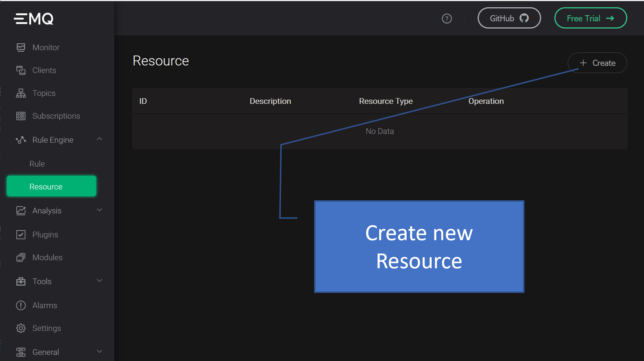Click the Tools toolbox icon
The height and width of the screenshot is (361, 644).
tap(21, 281)
